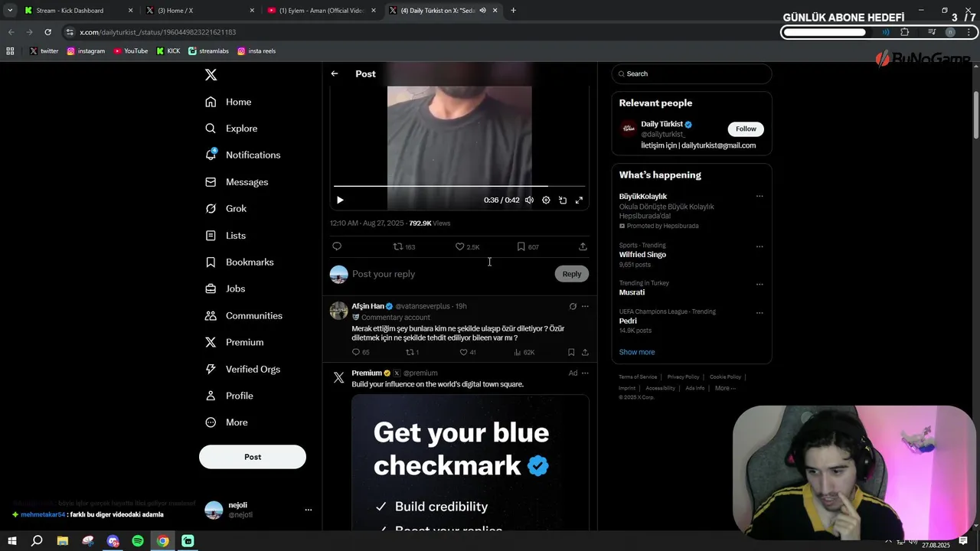Bookmark Afşin Han's comment
Viewport: 980px width, 551px height.
point(571,352)
